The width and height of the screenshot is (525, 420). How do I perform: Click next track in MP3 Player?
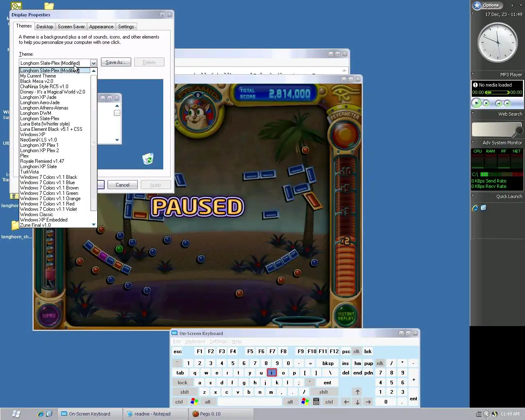tap(507, 103)
